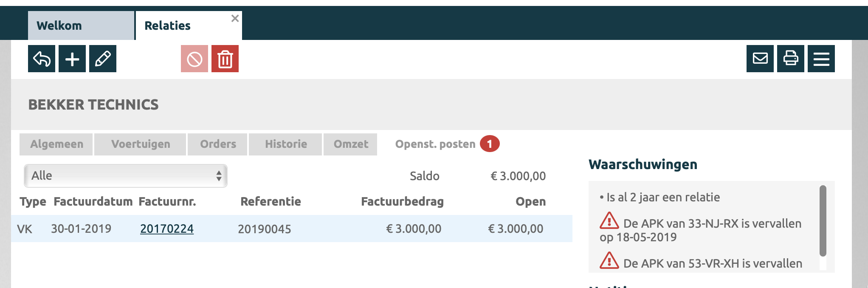Open the Openst. posten tab
The height and width of the screenshot is (288, 868).
point(435,144)
